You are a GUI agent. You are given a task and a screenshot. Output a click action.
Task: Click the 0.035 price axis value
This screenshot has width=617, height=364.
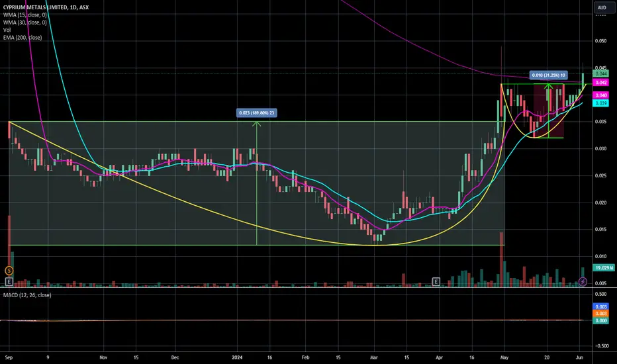pos(601,122)
